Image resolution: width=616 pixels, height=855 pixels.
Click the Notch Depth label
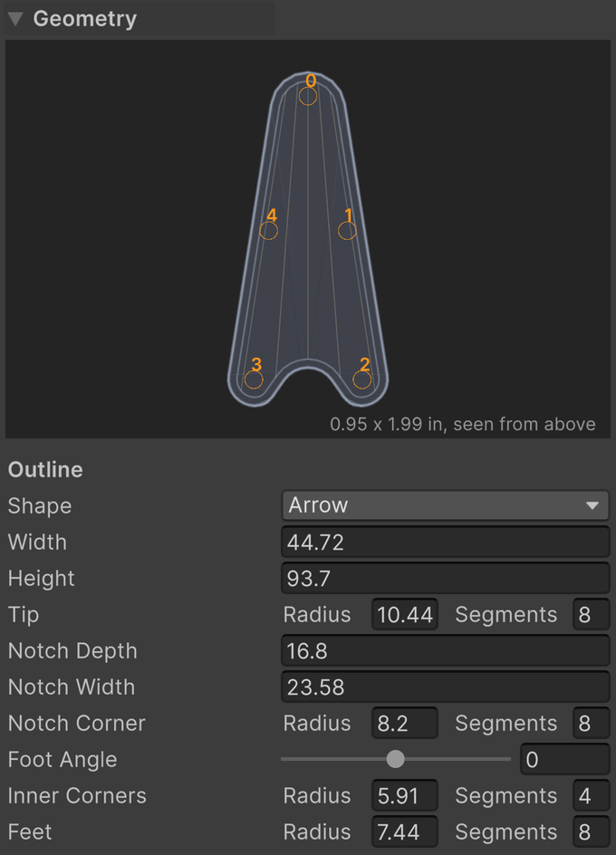click(72, 650)
